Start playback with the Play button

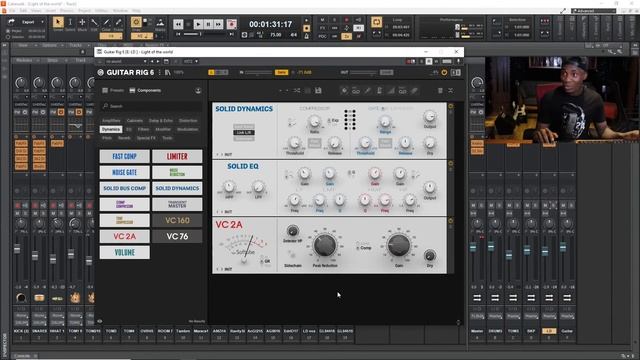click(x=198, y=24)
